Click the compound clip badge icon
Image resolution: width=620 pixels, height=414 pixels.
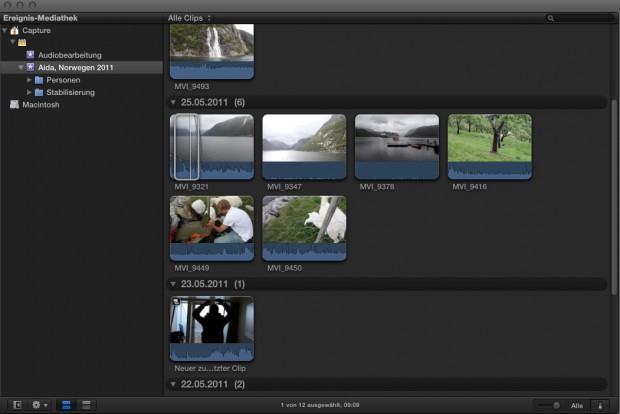point(176,302)
